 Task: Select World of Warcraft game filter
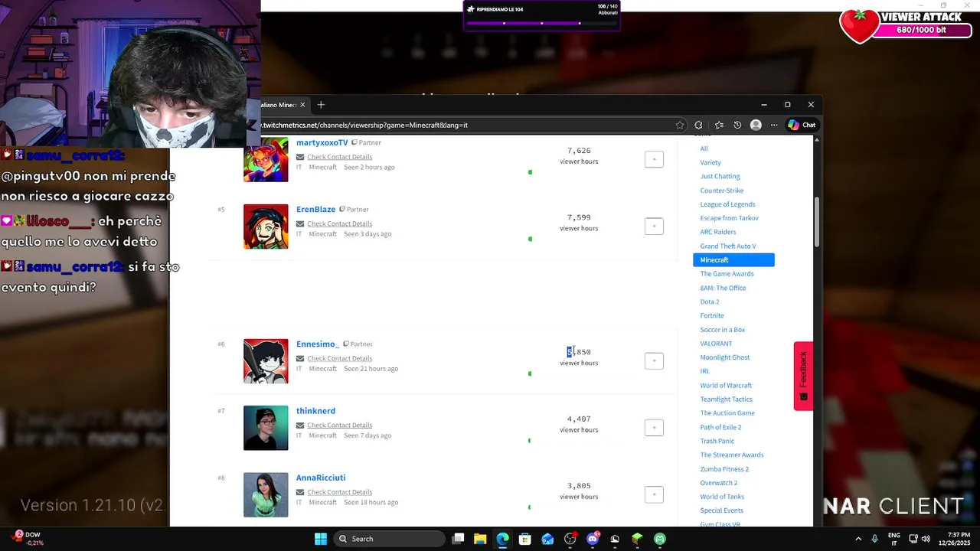tap(726, 385)
